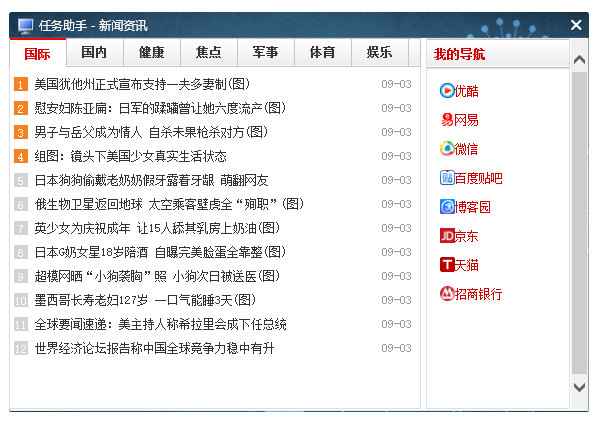Click the scrollbar up arrow
This screenshot has width=599, height=421.
tap(580, 60)
